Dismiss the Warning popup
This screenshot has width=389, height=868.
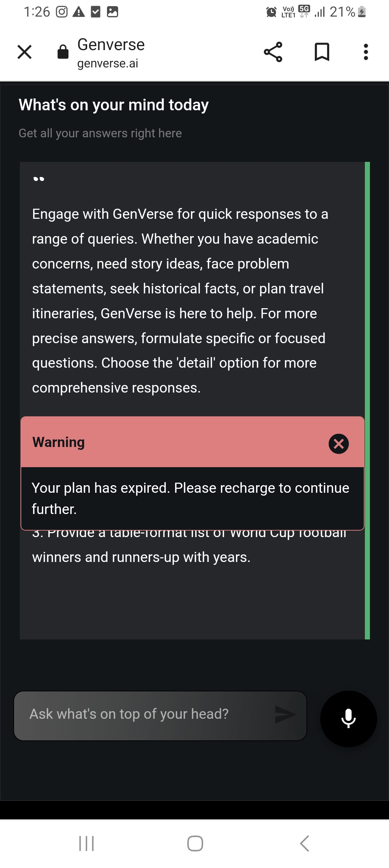point(339,443)
